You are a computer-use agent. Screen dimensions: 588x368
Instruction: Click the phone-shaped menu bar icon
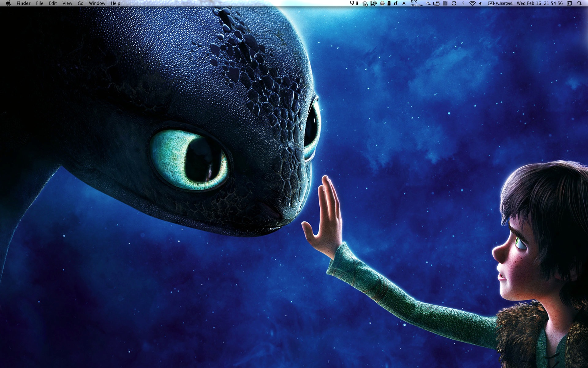pos(389,3)
